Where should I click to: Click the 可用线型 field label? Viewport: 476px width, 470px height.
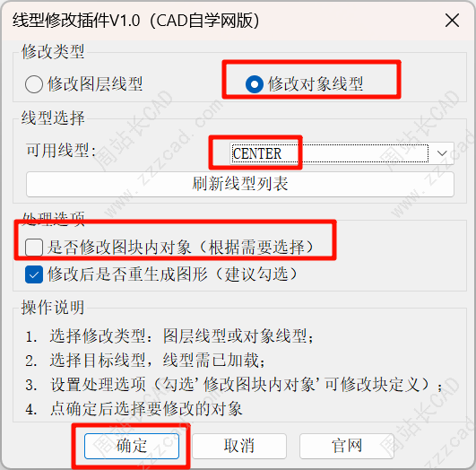[x=61, y=151]
